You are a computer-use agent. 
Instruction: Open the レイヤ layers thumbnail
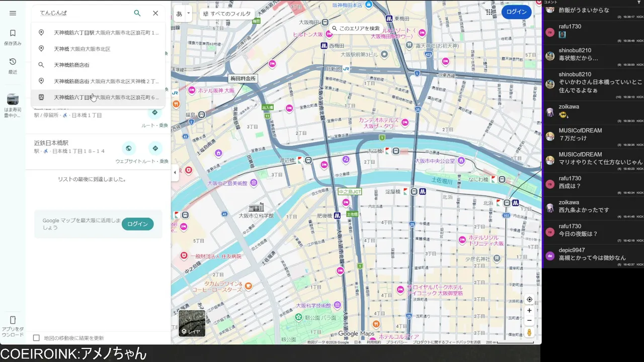tap(192, 323)
